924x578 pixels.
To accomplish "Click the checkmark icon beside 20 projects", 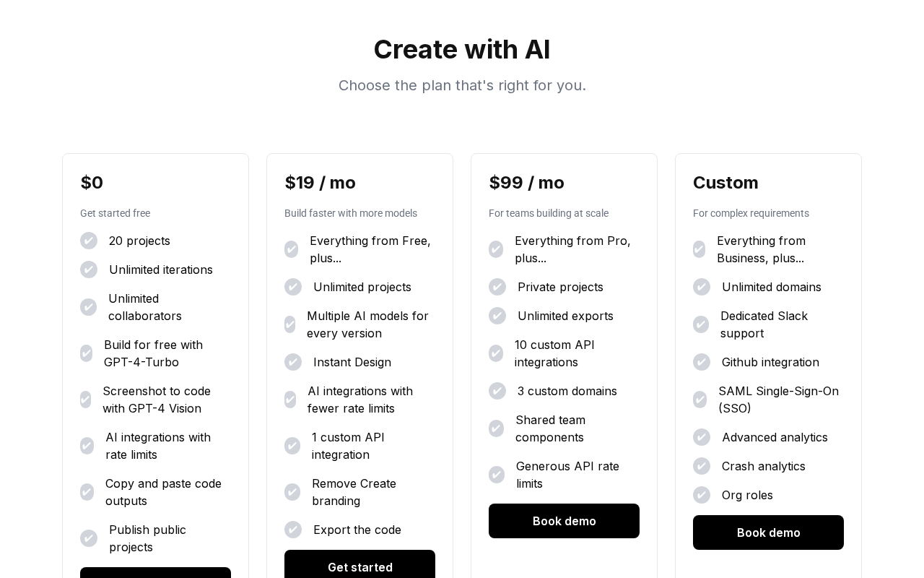I will [89, 241].
